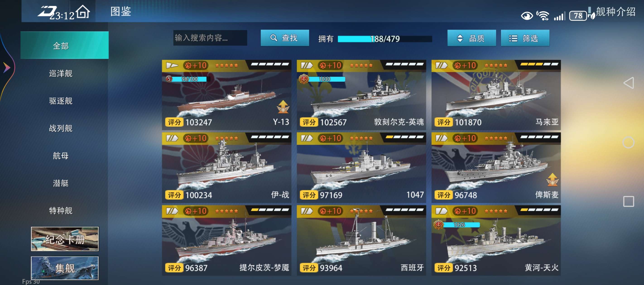The height and width of the screenshot is (285, 644).
Task: Open the 纪念卡册 album thumbnail
Action: coord(65,239)
